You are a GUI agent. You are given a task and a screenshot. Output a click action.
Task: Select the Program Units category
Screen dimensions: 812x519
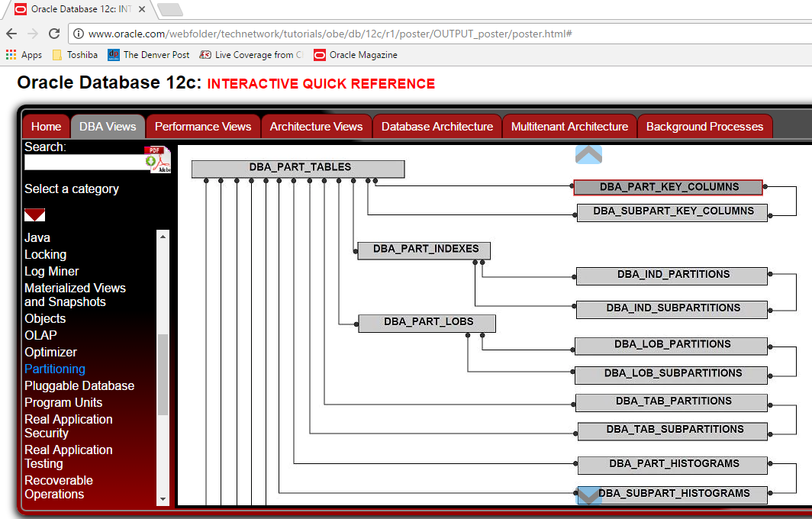click(63, 402)
